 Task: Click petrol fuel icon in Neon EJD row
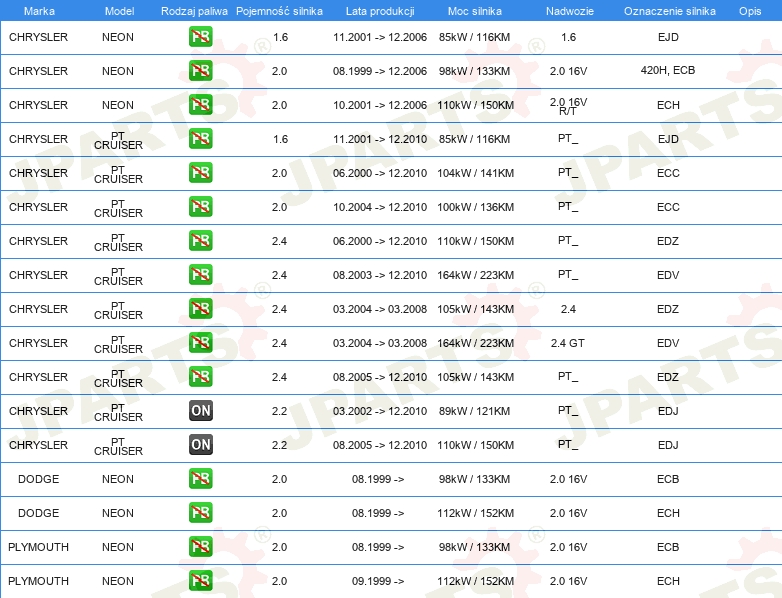pos(200,37)
